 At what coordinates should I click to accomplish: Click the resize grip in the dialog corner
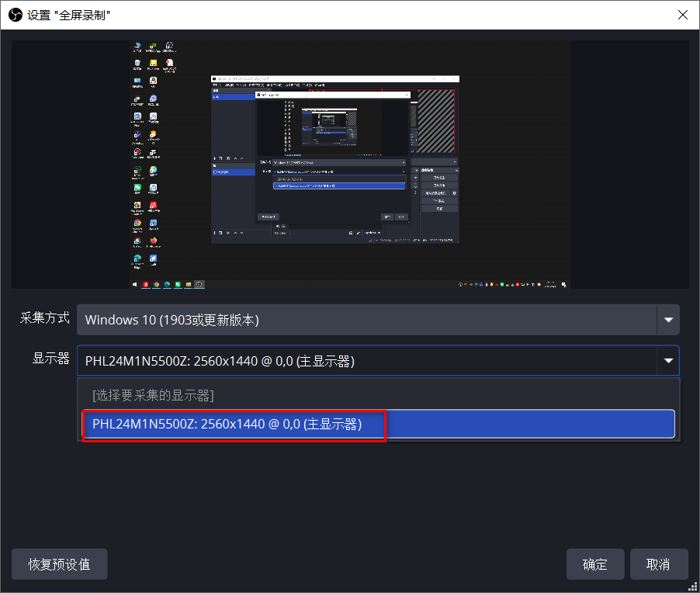tap(692, 586)
